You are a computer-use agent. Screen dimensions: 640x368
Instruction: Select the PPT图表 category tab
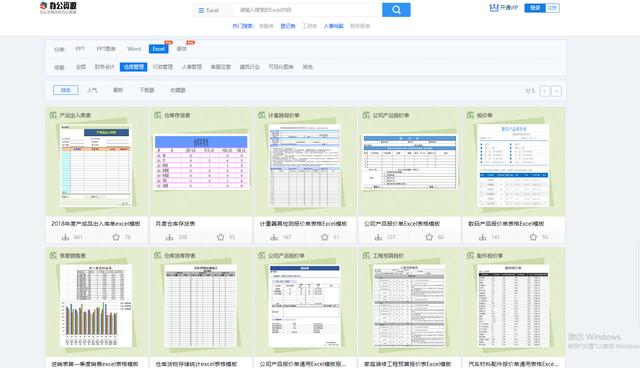point(106,49)
